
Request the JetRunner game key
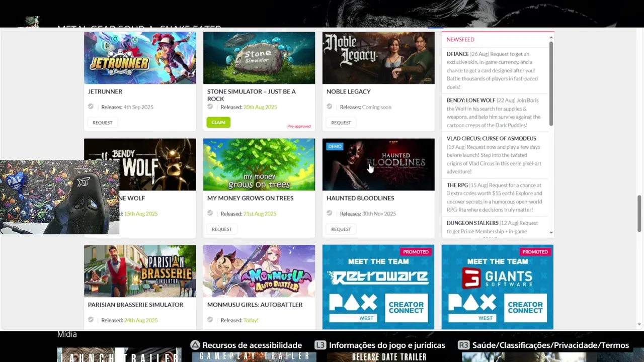[x=102, y=123]
